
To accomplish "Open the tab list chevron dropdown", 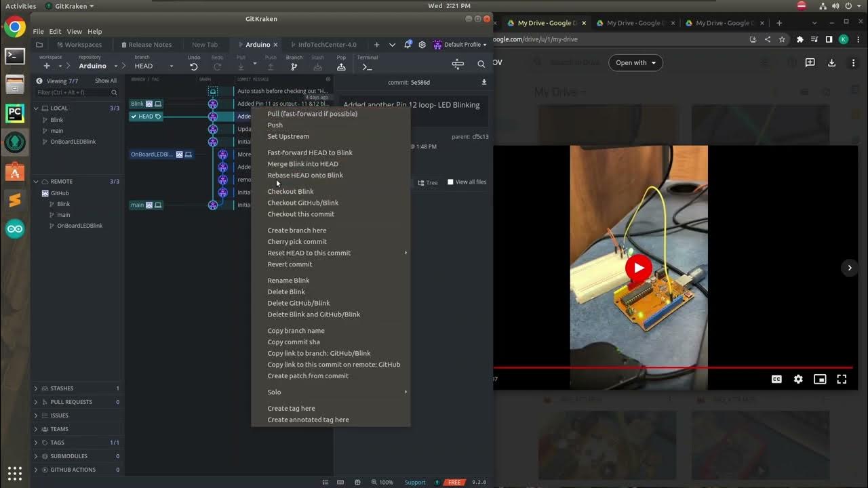I will pos(392,45).
